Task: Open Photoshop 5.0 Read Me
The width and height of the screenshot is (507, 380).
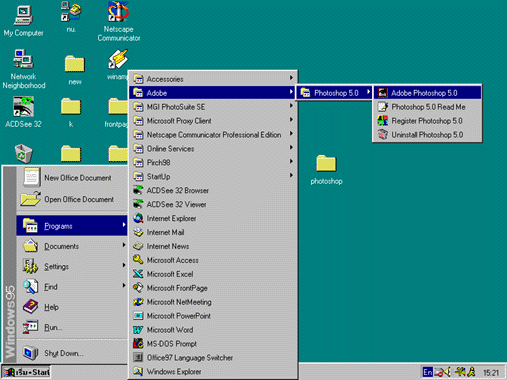Action: pos(427,107)
